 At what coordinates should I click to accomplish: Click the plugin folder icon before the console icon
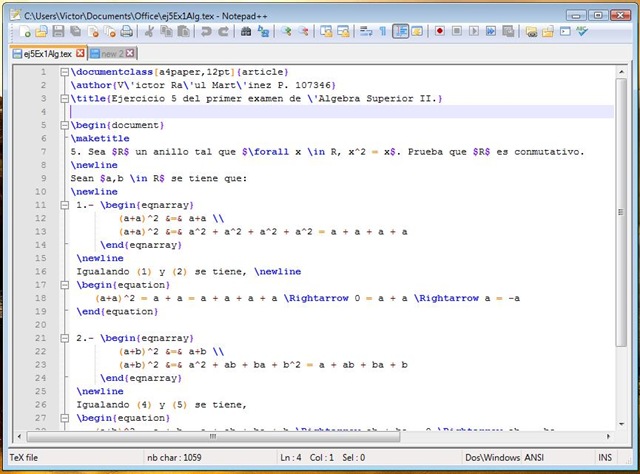(x=548, y=31)
